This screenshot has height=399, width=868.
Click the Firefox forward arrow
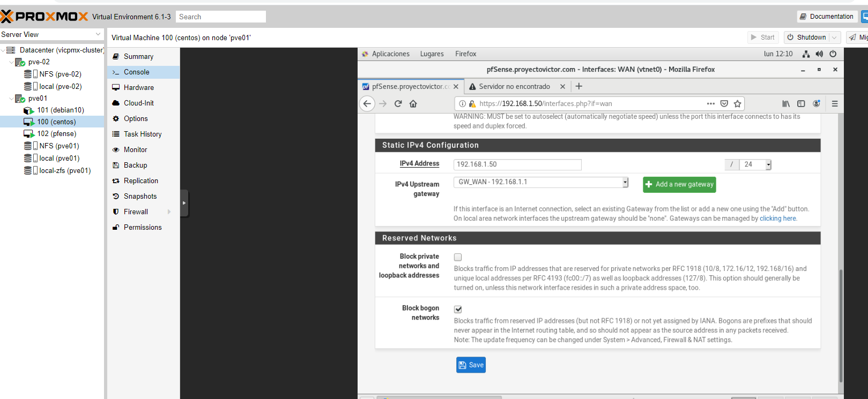[x=383, y=104]
